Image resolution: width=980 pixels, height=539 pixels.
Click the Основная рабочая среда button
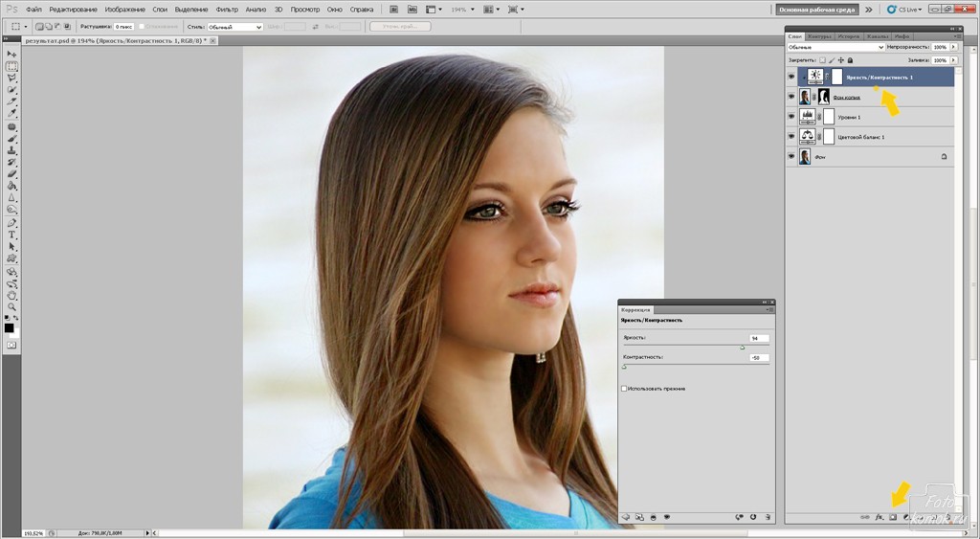tap(815, 9)
